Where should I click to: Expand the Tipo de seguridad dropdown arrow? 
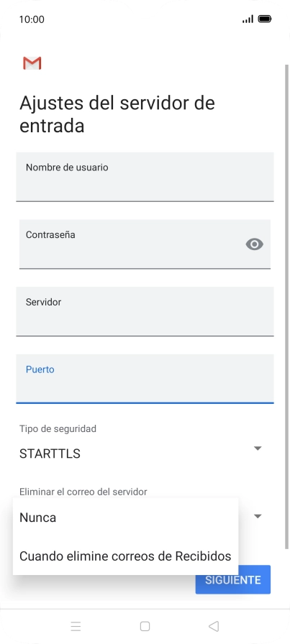click(258, 448)
